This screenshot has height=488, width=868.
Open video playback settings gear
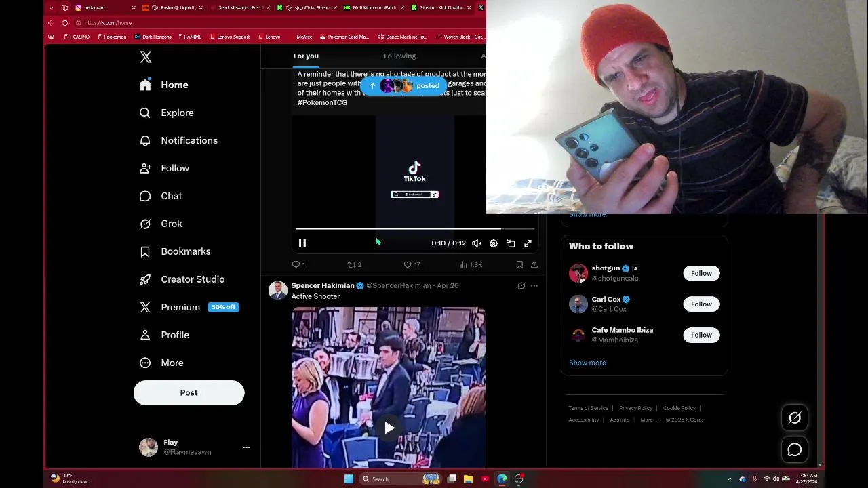494,243
